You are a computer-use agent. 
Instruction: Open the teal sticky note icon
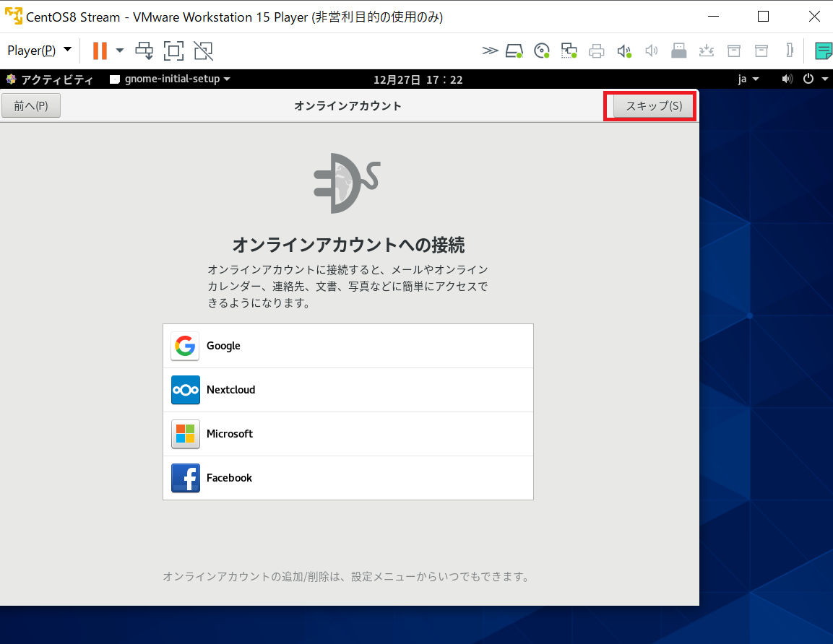[x=824, y=51]
